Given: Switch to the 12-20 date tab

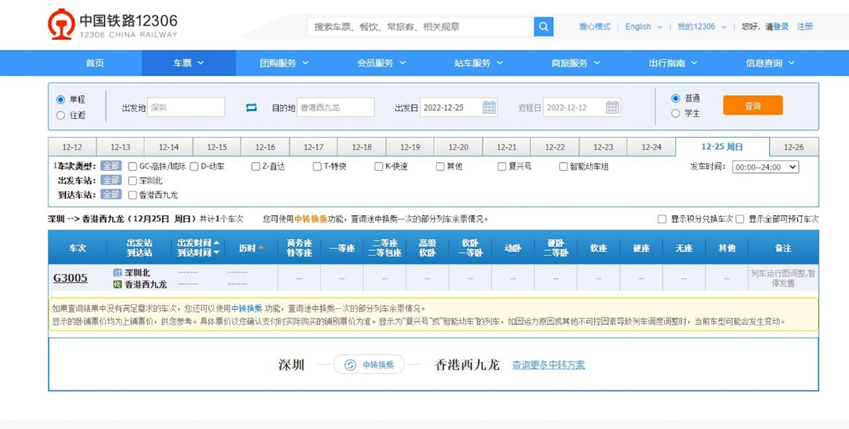Looking at the screenshot, I should (458, 147).
